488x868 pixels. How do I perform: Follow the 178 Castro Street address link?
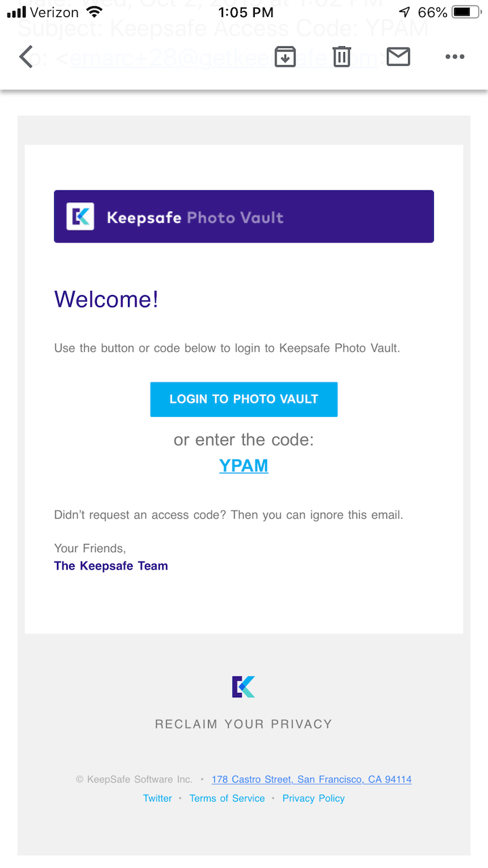tap(311, 779)
